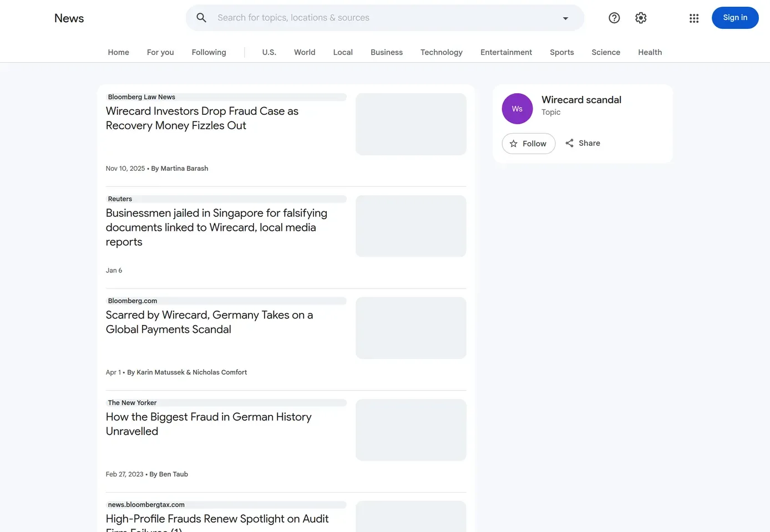
Task: Switch to the Following tab
Action: pos(209,52)
